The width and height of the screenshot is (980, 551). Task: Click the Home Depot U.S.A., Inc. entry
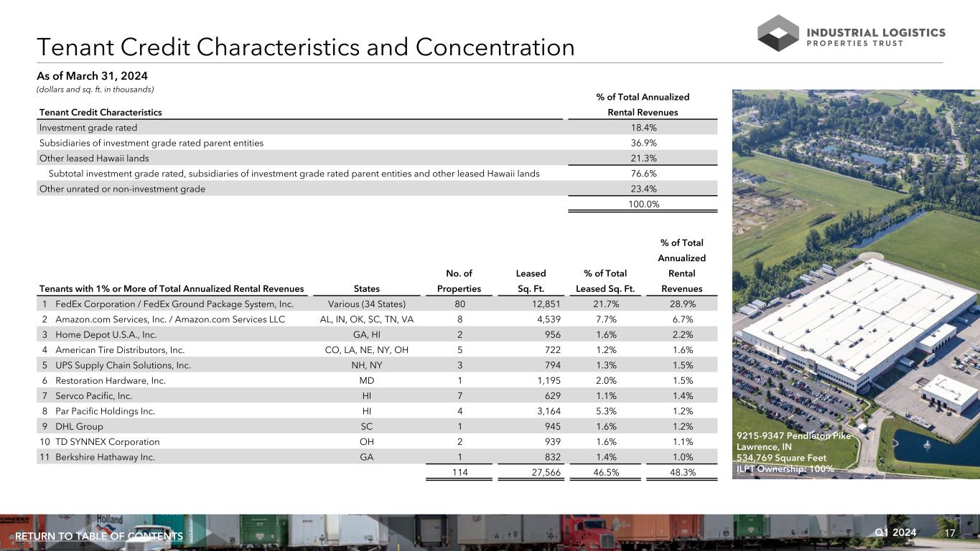pos(106,334)
